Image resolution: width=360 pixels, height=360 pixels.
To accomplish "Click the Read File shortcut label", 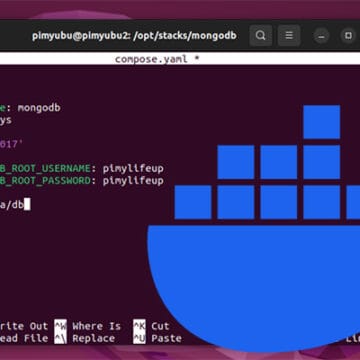I will (24, 338).
